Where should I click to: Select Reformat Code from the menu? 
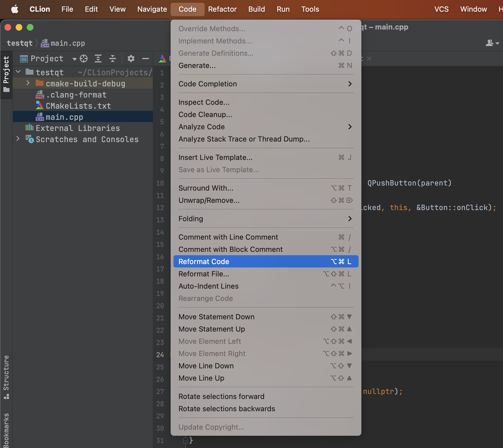coord(204,261)
